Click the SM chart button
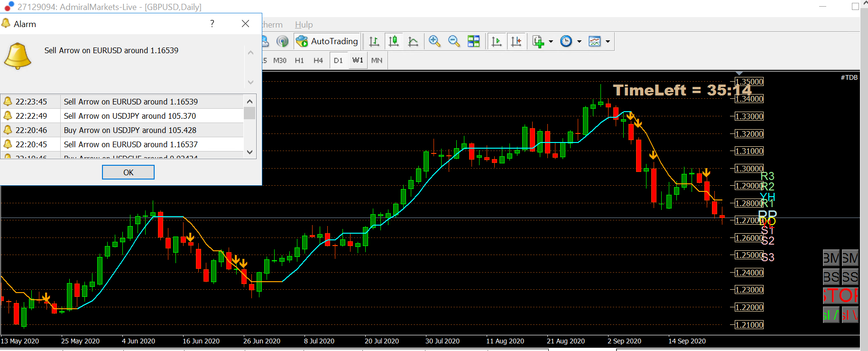The width and height of the screenshot is (868, 351). tap(850, 258)
